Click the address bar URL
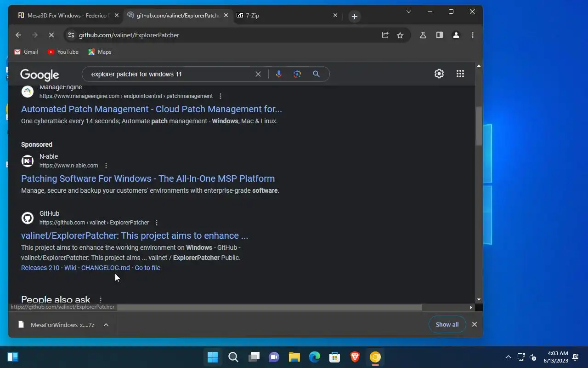Image resolution: width=588 pixels, height=368 pixels. coord(129,35)
